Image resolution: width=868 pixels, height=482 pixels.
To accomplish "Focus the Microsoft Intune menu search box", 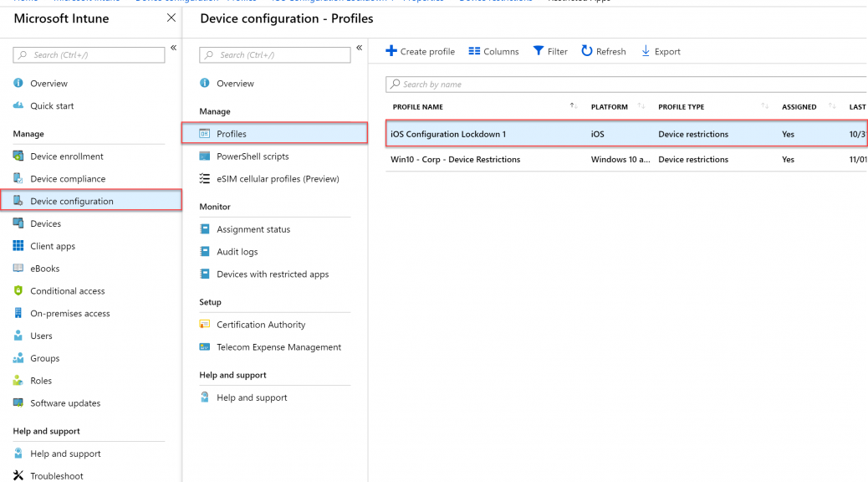I will (x=89, y=55).
